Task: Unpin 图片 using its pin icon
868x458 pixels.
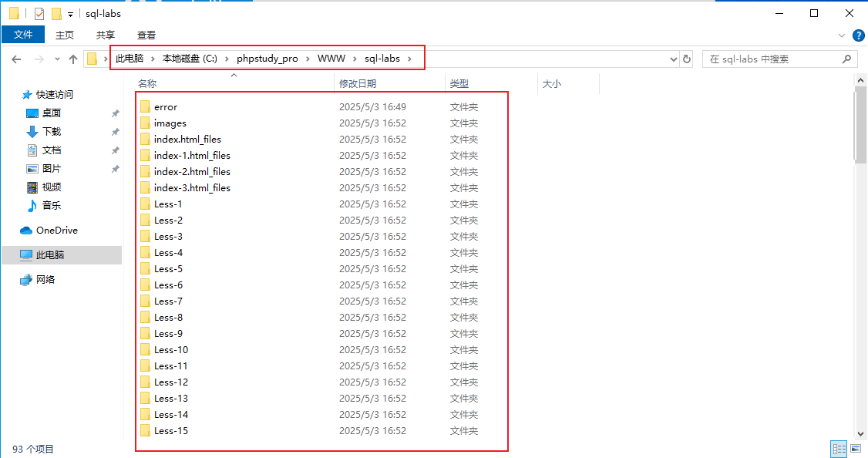Action: [x=115, y=169]
